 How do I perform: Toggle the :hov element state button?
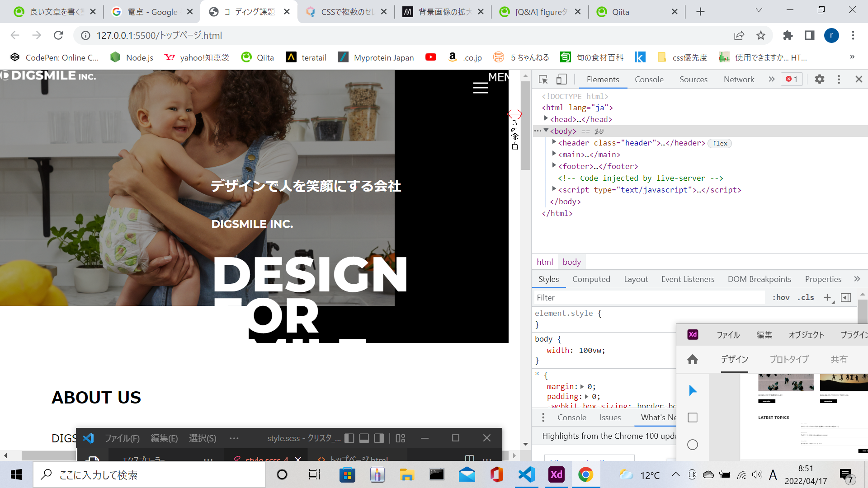[x=781, y=297]
